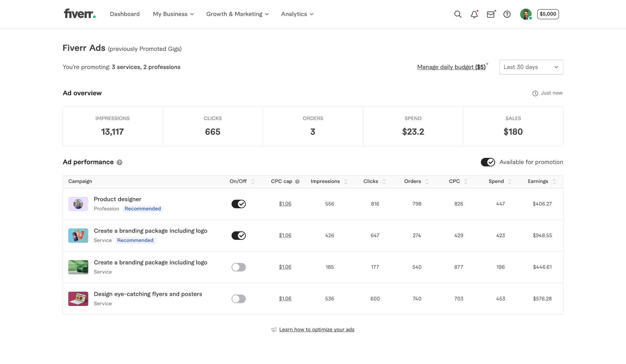The image size is (626, 364).
Task: Sort by Impressions column arrows
Action: point(346,181)
